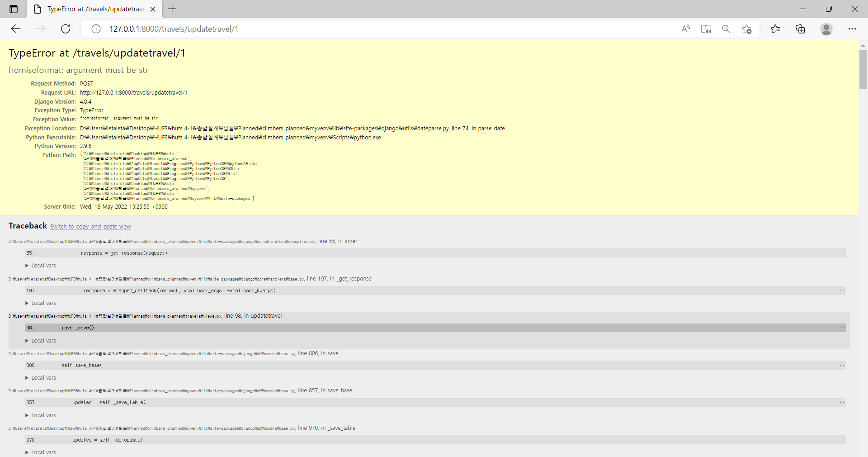This screenshot has width=868, height=457.
Task: Expand Local vars under self._save_table(
Action: click(x=41, y=415)
